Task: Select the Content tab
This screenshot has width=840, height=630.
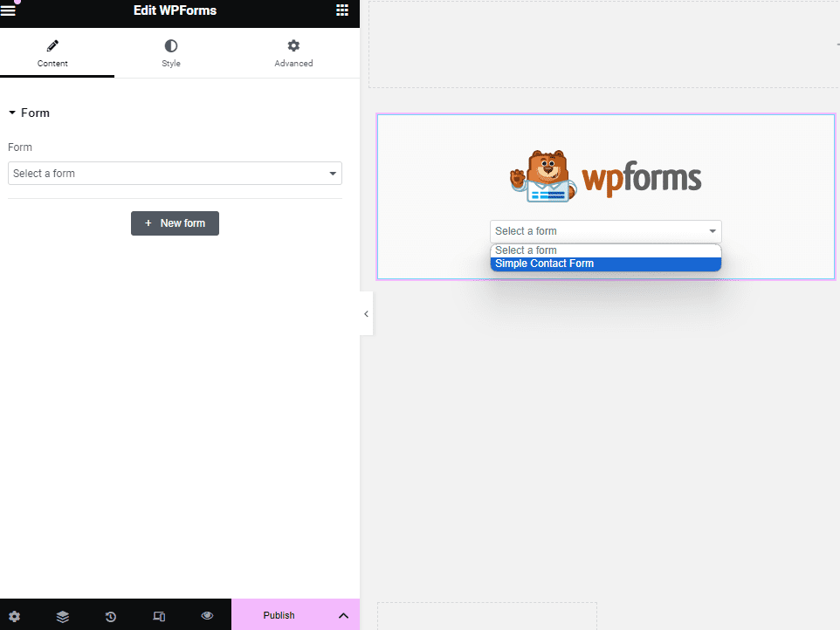Action: point(52,53)
